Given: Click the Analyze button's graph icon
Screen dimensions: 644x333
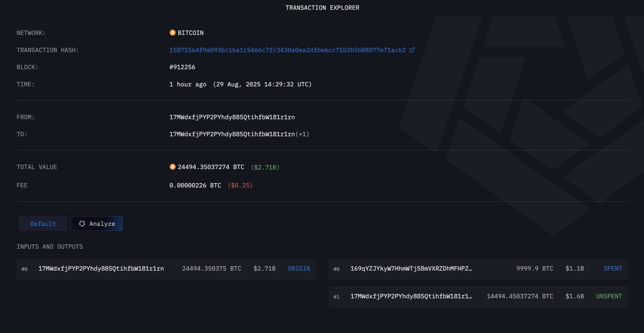Looking at the screenshot, I should [82, 224].
